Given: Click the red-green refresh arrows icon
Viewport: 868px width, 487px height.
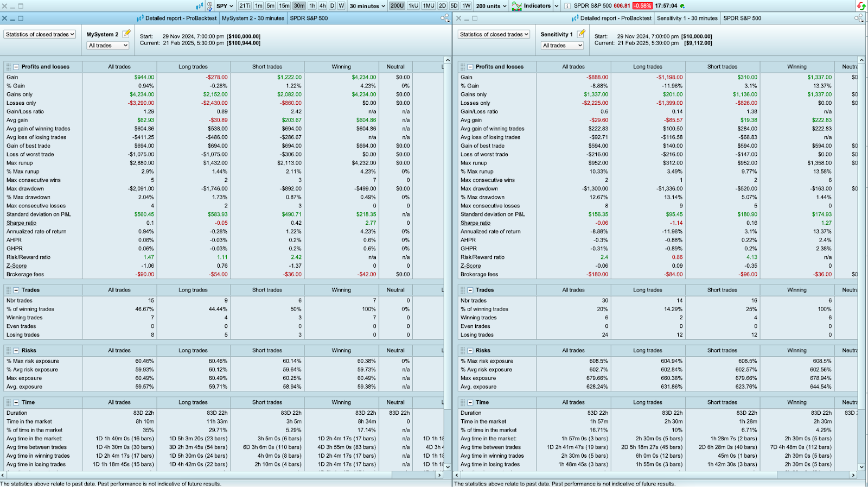Looking at the screenshot, I should click(861, 6).
